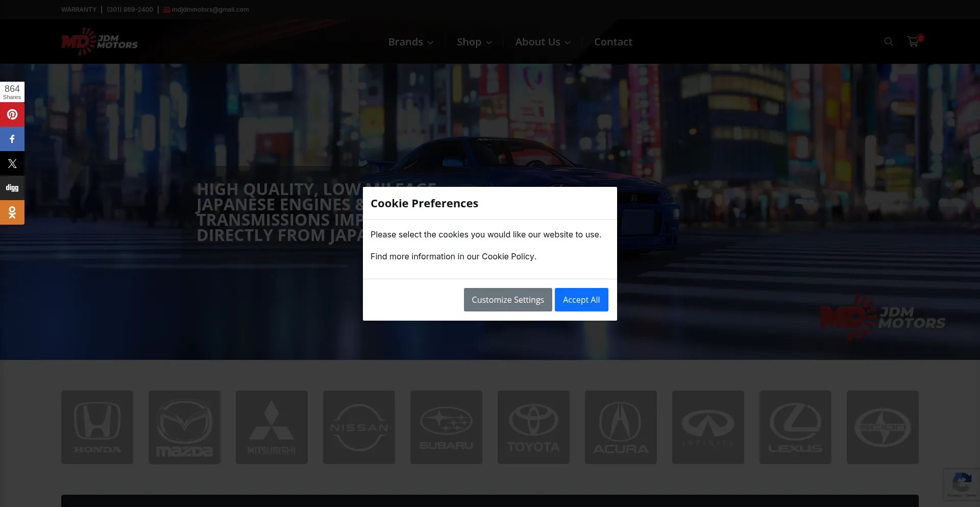
Task: Select the Nissan brand logo tile
Action: pos(359,427)
